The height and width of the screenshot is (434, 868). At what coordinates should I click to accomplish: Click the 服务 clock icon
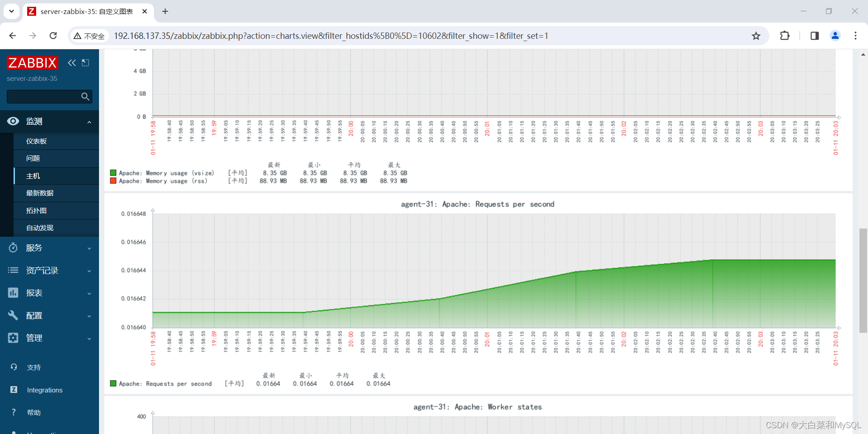[13, 247]
